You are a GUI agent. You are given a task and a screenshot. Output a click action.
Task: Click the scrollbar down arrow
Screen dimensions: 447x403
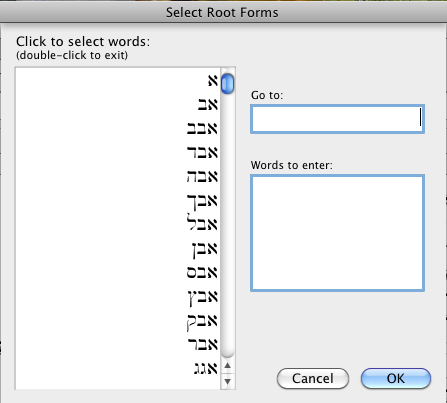[228, 381]
